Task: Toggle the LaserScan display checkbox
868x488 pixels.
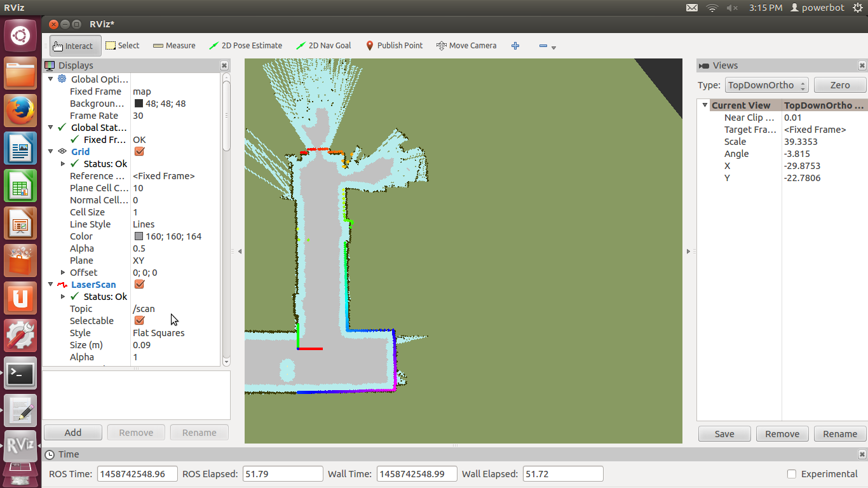Action: [x=139, y=284]
